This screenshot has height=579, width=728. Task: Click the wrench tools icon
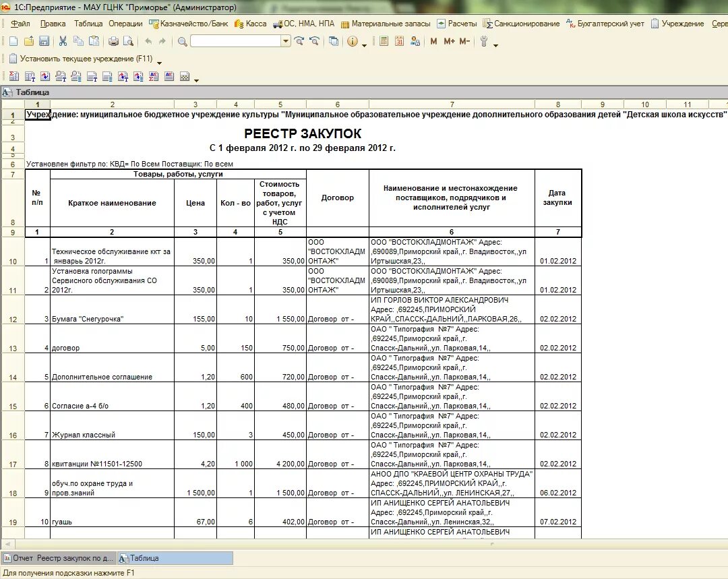coord(484,41)
